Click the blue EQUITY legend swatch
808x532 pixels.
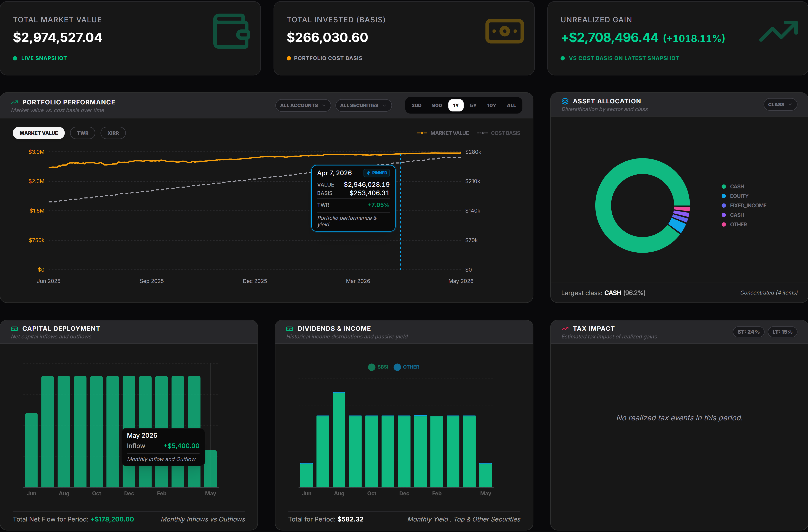(x=723, y=196)
